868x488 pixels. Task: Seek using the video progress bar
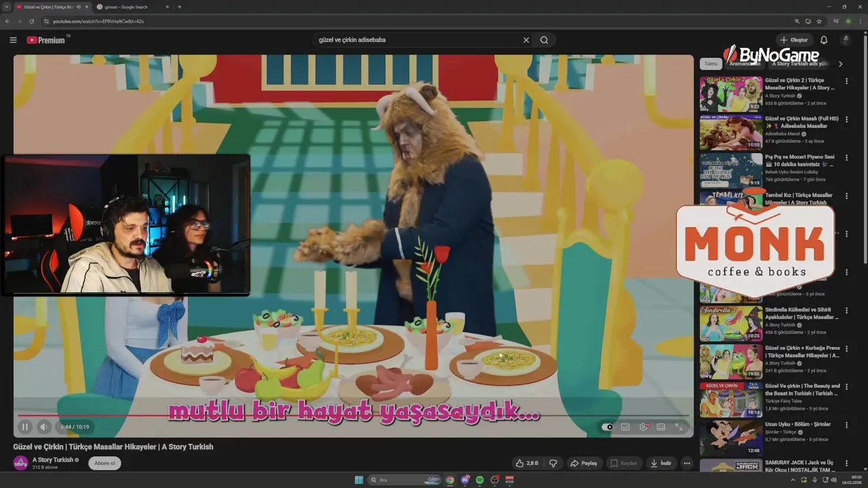pos(353,415)
